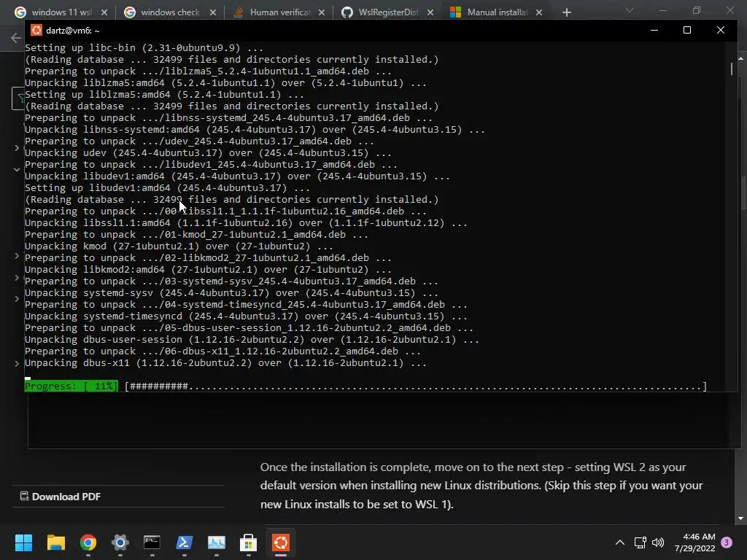Close the 'windows 11 wsl' tab
The image size is (747, 560).
[104, 12]
